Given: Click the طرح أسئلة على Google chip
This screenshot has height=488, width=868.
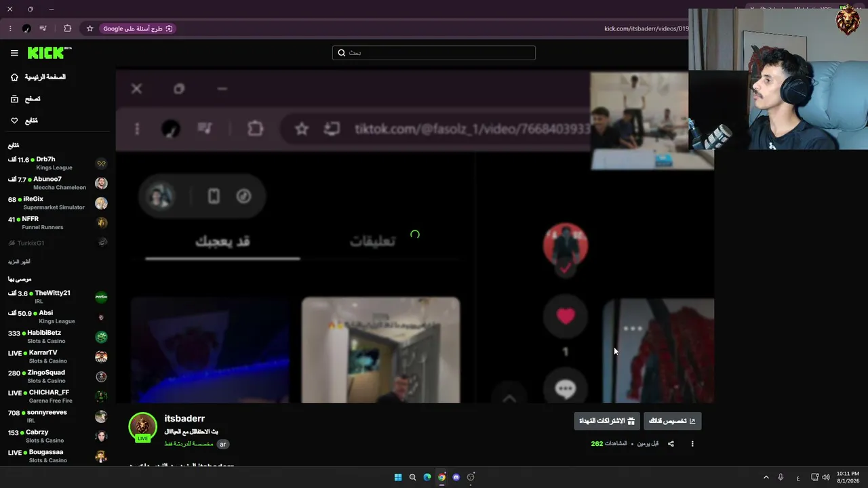Looking at the screenshot, I should [x=138, y=28].
